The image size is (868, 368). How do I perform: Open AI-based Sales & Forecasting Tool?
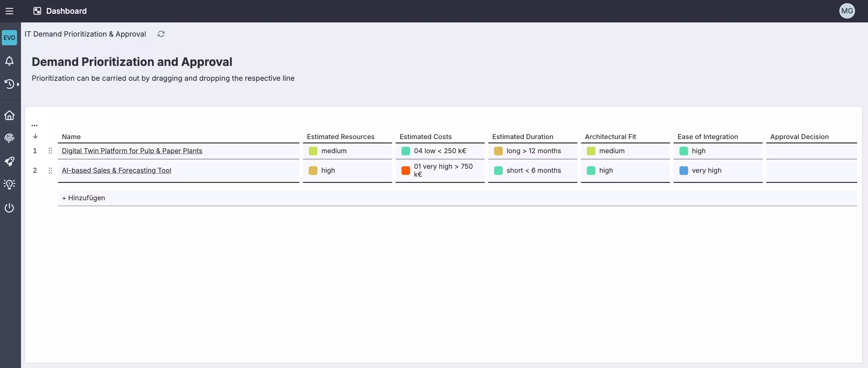click(x=116, y=170)
